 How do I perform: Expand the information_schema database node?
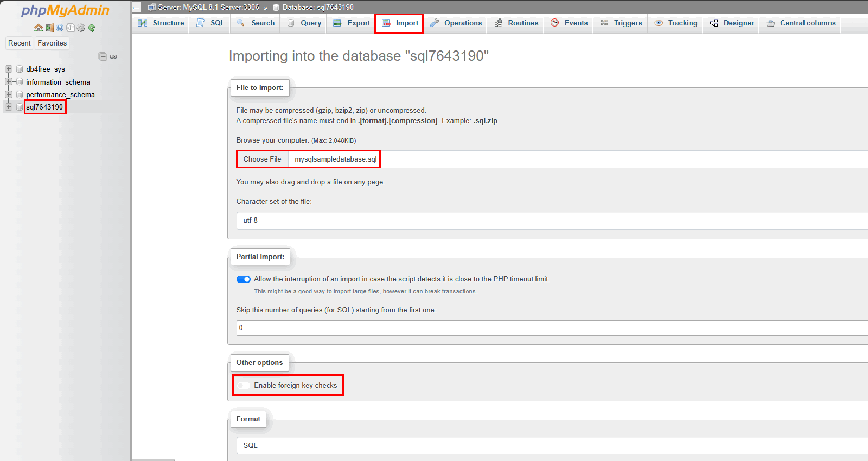[x=9, y=82]
